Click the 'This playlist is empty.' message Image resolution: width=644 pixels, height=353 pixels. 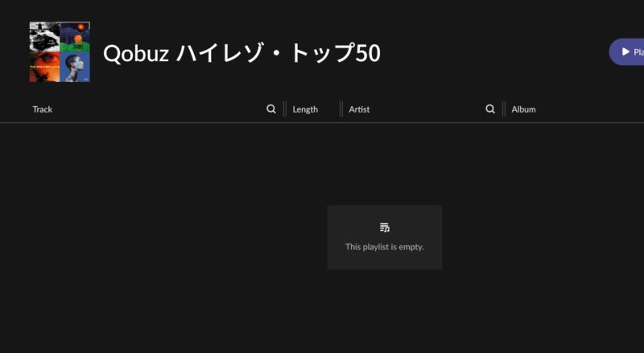[x=385, y=247]
